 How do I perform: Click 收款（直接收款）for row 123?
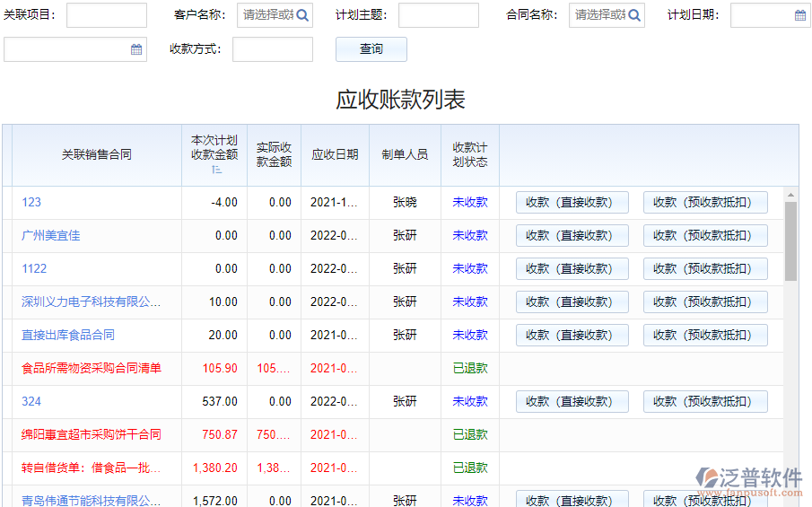[x=572, y=203]
